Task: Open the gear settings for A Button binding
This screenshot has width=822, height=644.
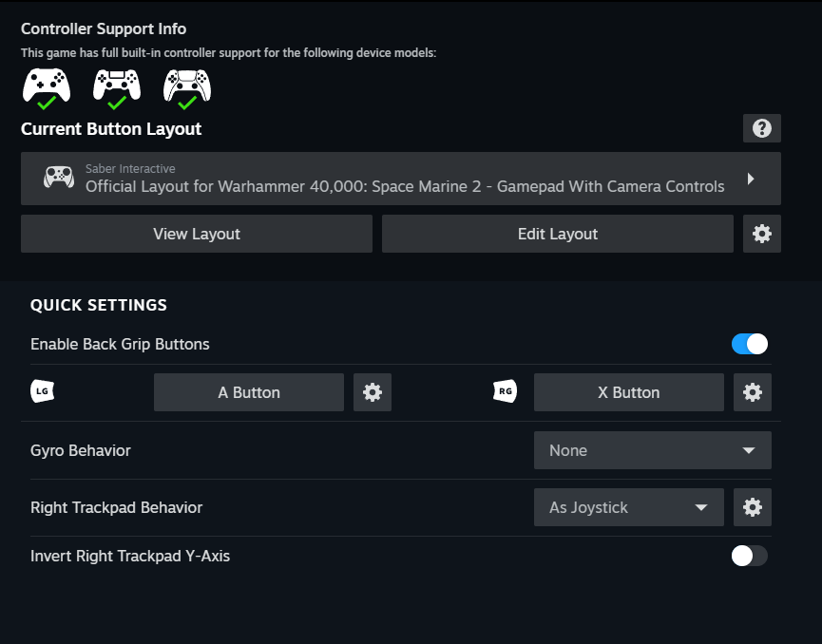Action: tap(373, 392)
